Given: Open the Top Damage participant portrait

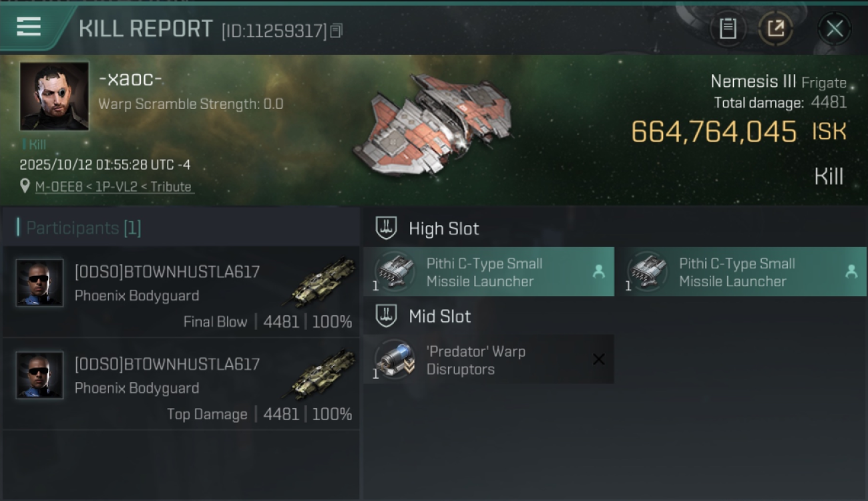Looking at the screenshot, I should coord(39,375).
